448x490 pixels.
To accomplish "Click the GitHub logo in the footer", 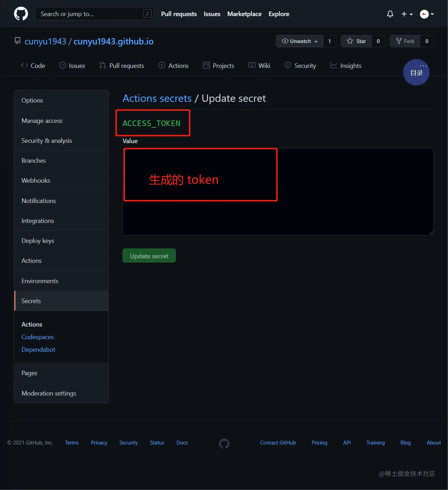I will click(224, 444).
